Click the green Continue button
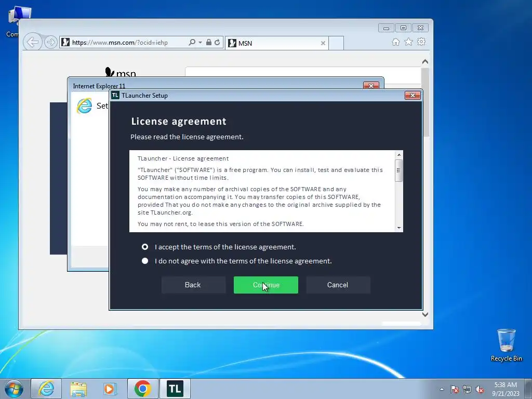532x399 pixels. [x=265, y=285]
